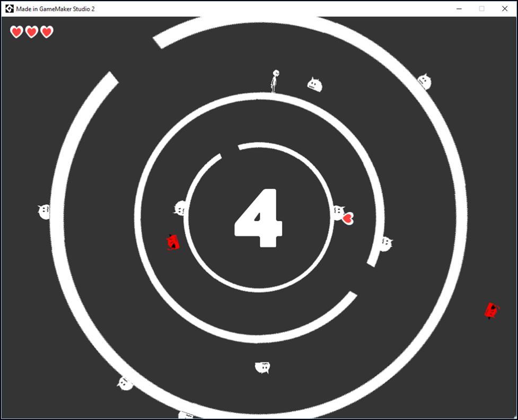Image resolution: width=518 pixels, height=420 pixels.
Task: Click the red enemy at the far right edge
Action: point(491,310)
